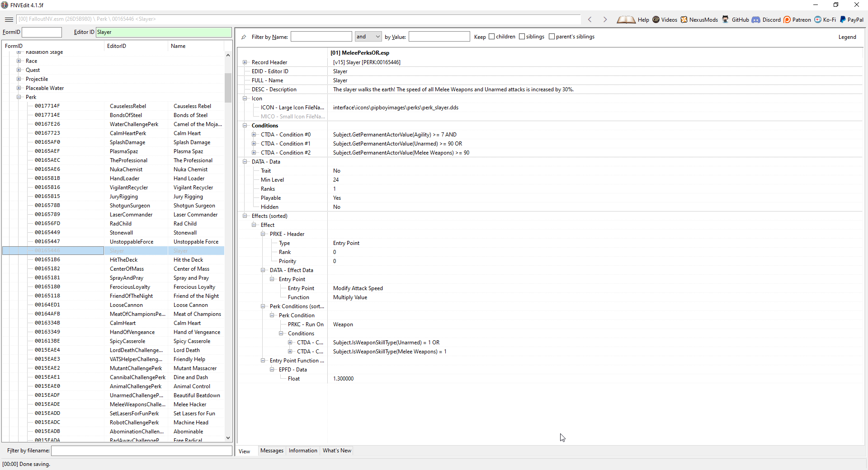Collapse the Icon section

click(245, 99)
